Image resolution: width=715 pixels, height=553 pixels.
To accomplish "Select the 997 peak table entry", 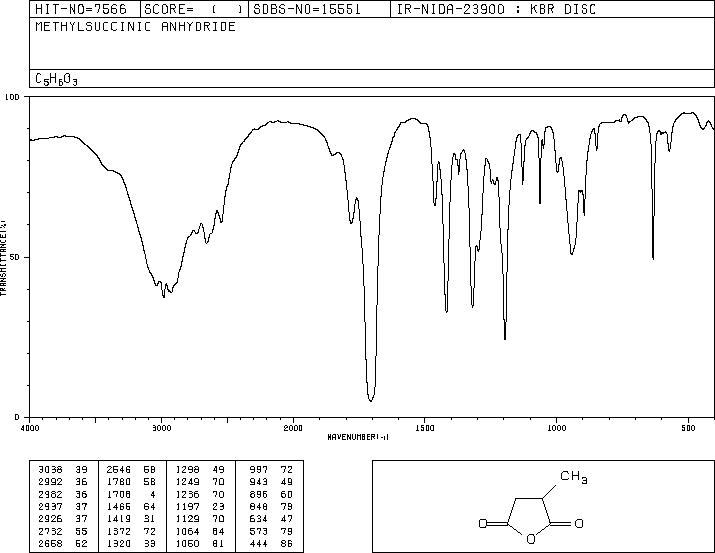I will click(x=259, y=470).
